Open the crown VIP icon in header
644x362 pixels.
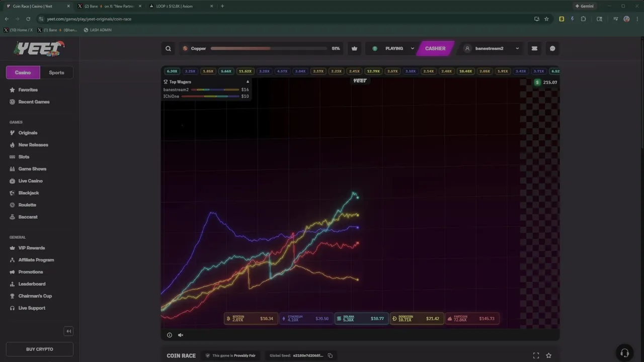[354, 49]
